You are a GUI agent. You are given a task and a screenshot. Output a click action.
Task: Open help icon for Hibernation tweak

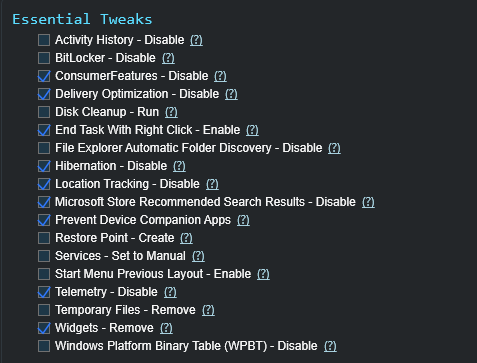click(179, 166)
